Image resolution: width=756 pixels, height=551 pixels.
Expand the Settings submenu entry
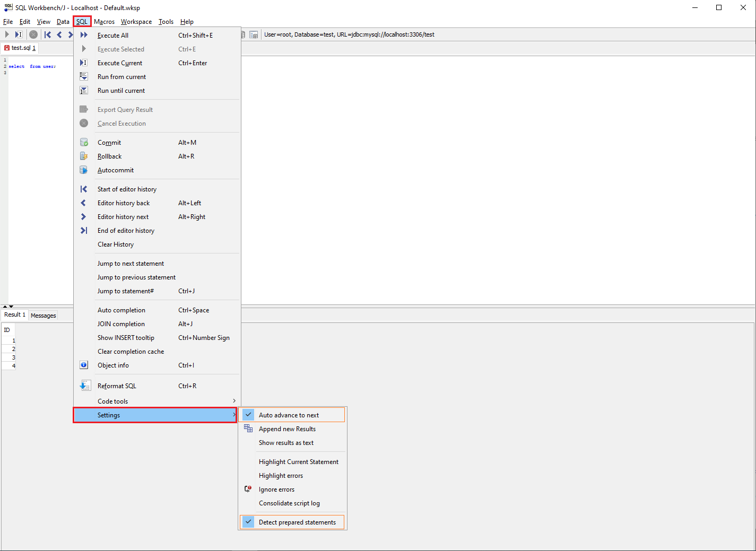tap(155, 415)
